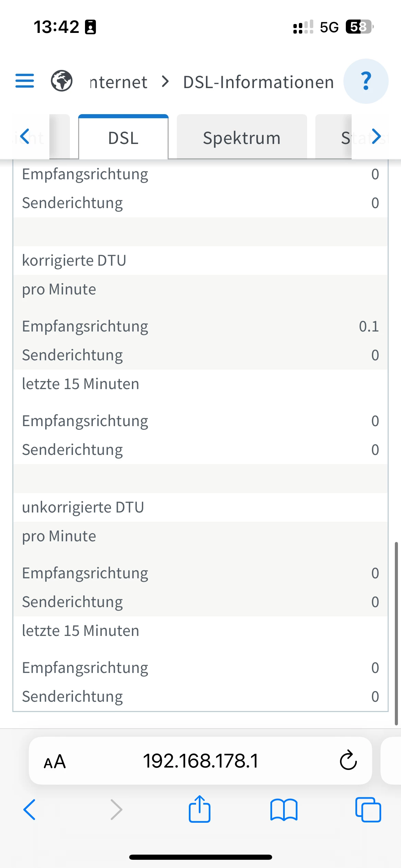Tap the DSL-Informationen breadcrumb title
Image resolution: width=401 pixels, height=868 pixels.
coord(258,82)
